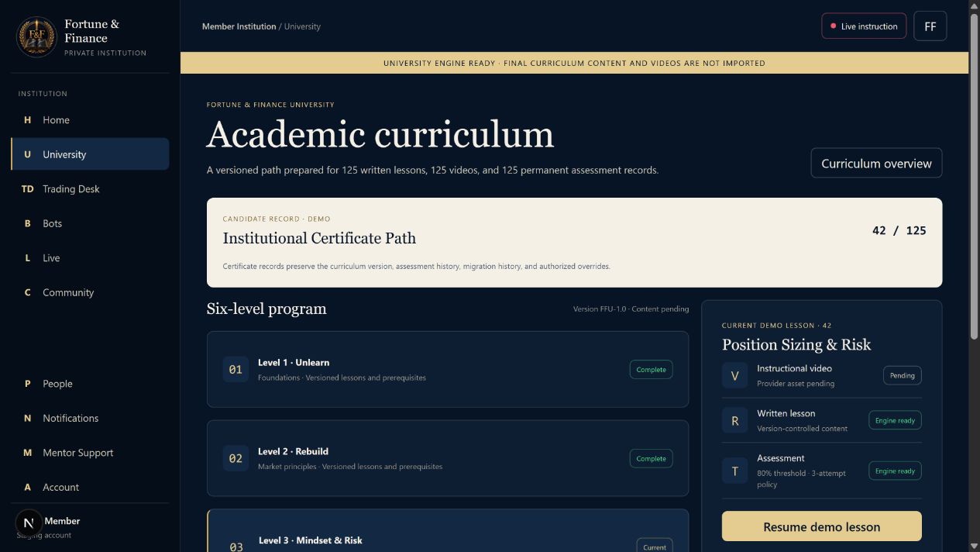This screenshot has width=980, height=552.
Task: Click the A icon beside Account
Action: 28,487
